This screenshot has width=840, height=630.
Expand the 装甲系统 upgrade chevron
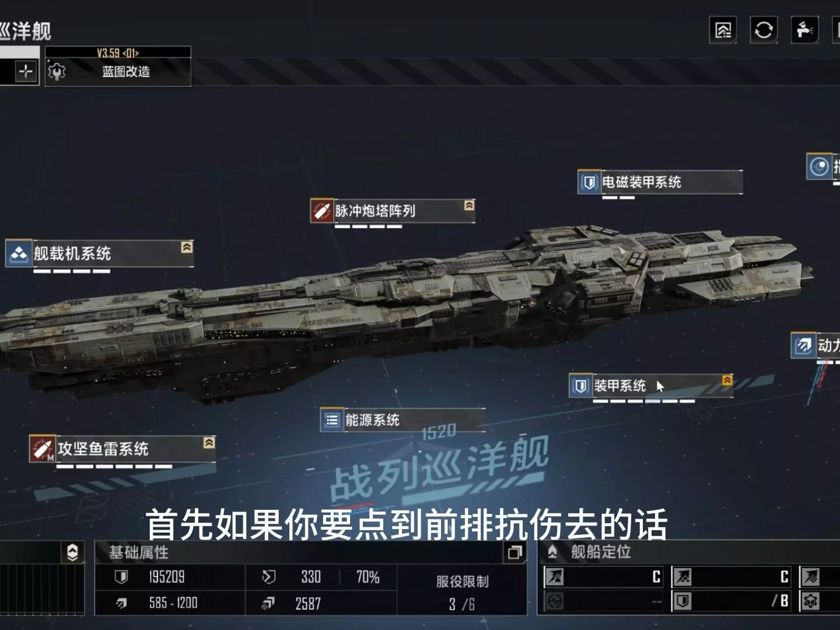click(727, 380)
